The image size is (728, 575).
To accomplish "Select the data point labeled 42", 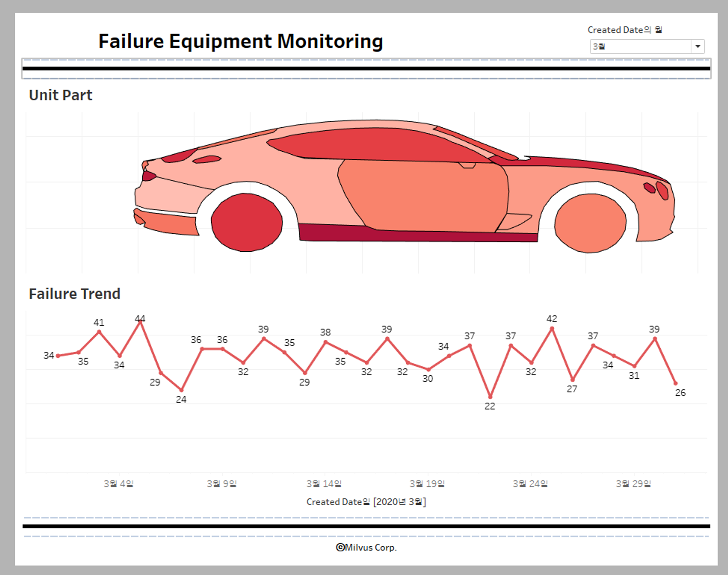I will (x=552, y=328).
